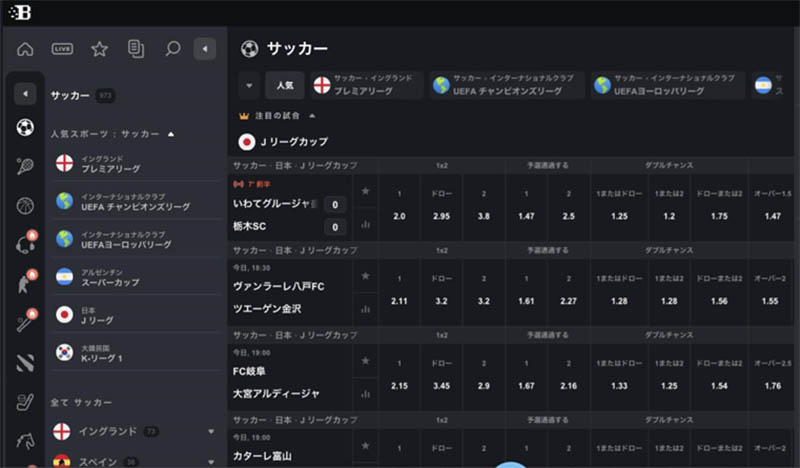This screenshot has width=800, height=468.
Task: Bet away win 3.8 for 栃木SC
Action: point(484,208)
